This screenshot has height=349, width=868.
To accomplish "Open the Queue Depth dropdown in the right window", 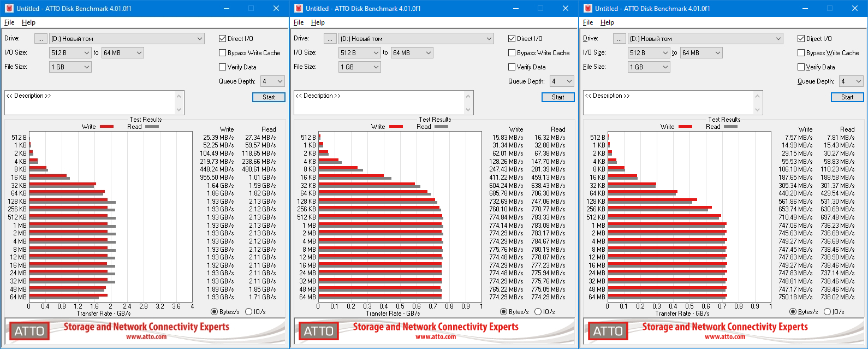I will click(851, 81).
